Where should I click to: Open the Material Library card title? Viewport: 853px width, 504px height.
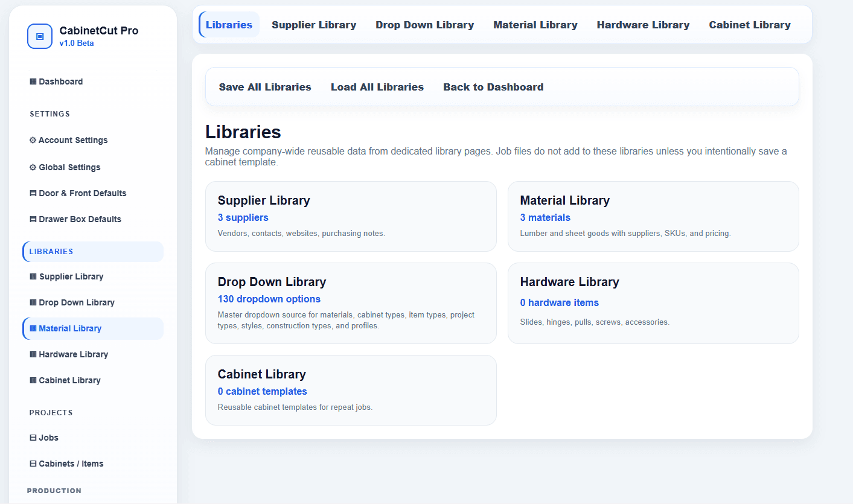565,200
